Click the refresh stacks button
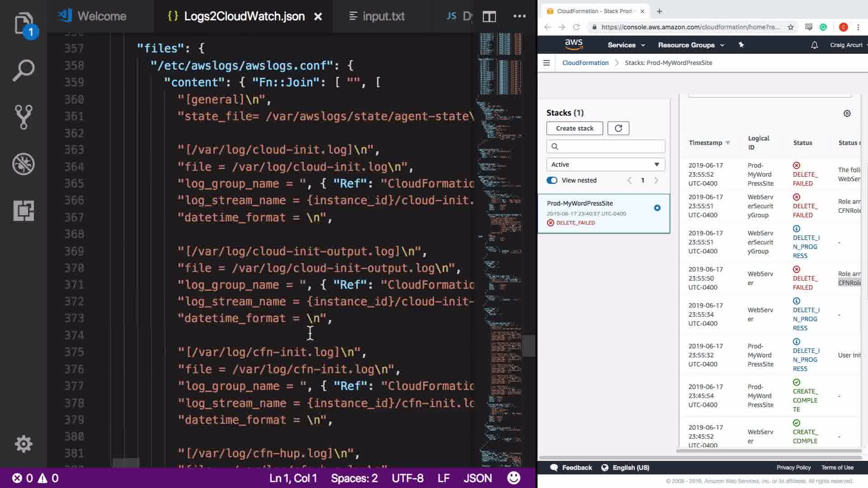 [x=618, y=128]
